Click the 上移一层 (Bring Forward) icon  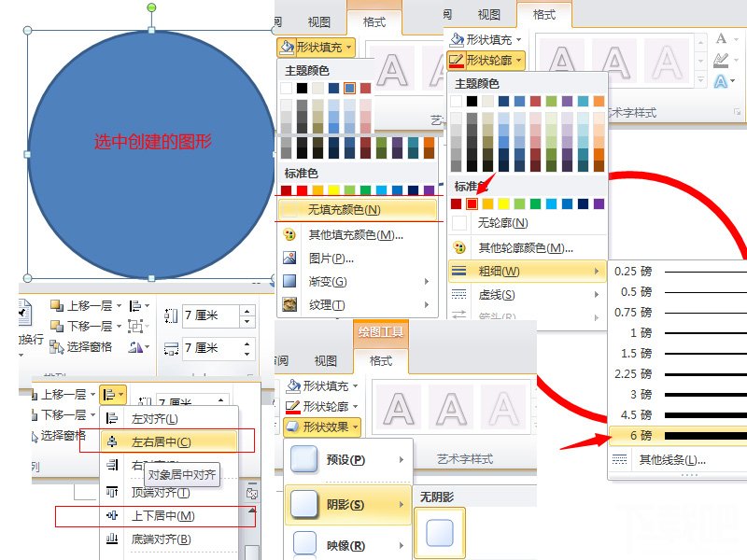pyautogui.click(x=81, y=305)
